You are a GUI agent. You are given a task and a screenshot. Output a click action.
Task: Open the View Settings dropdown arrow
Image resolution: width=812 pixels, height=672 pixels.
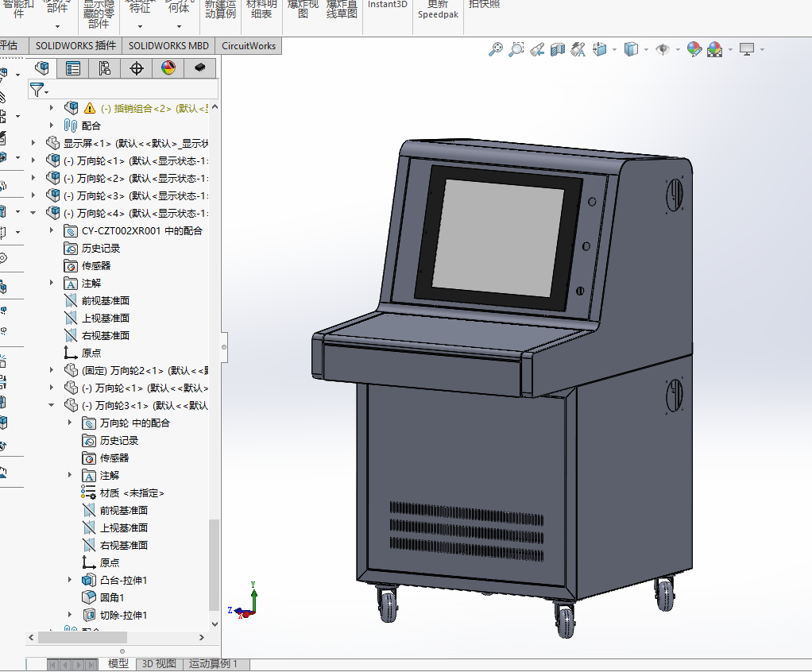(762, 50)
